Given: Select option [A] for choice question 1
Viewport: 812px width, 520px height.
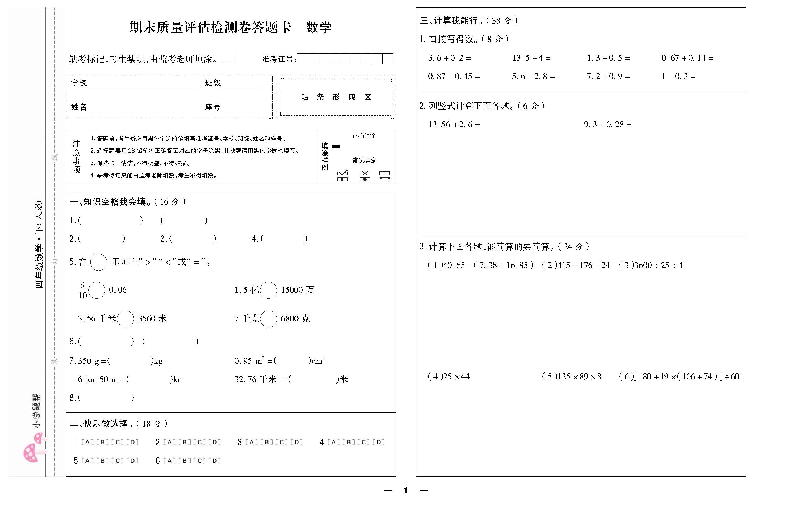Looking at the screenshot, I should click(x=87, y=442).
